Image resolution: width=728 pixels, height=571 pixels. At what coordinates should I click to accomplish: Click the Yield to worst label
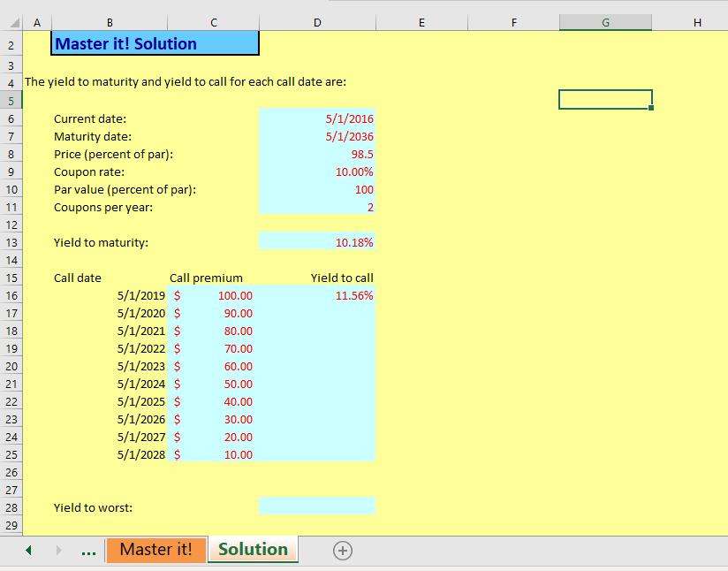93,507
